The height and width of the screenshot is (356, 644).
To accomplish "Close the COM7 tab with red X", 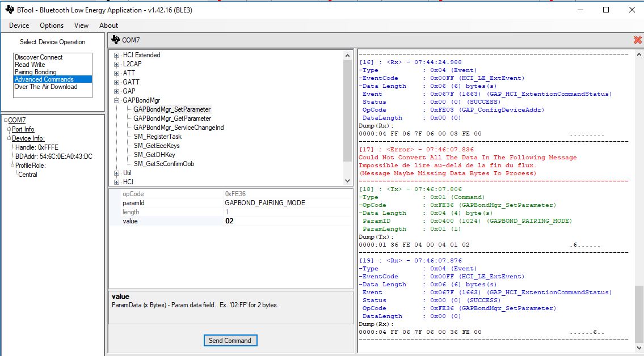I will point(637,40).
